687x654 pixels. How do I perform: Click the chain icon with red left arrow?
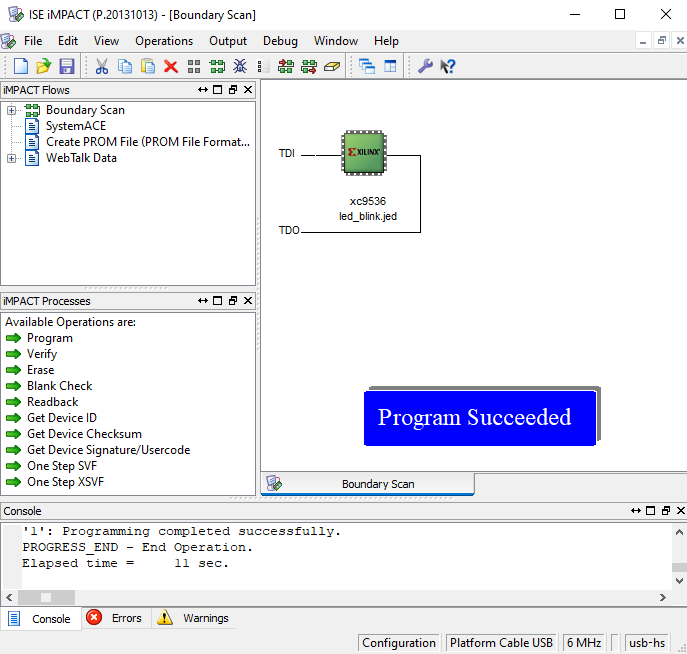pos(286,67)
